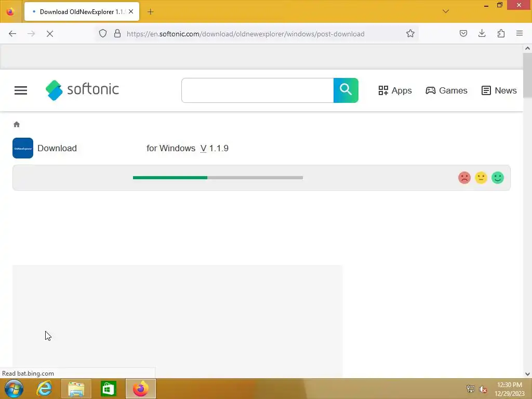This screenshot has width=532, height=399.
Task: Select the Download OldNewExplorer tab
Action: [x=82, y=11]
